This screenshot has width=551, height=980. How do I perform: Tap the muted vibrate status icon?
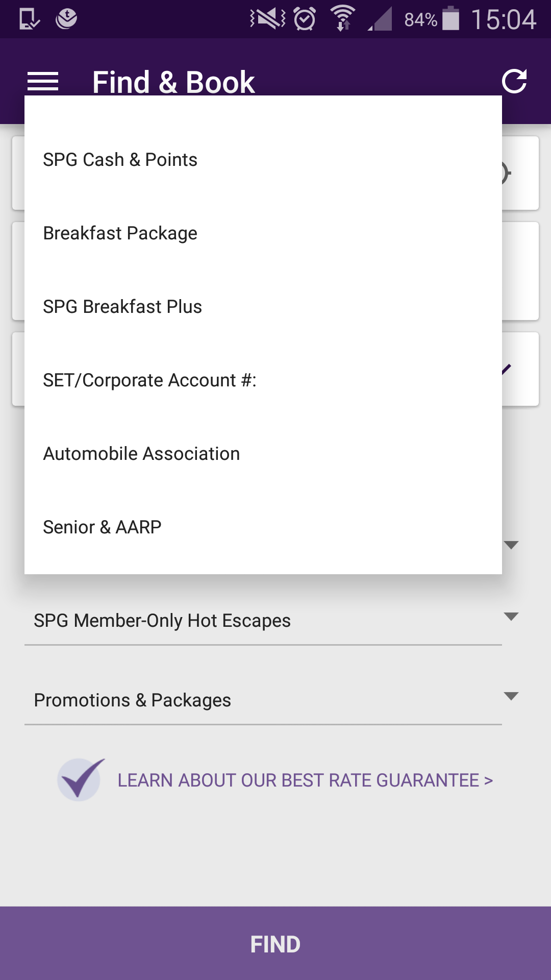click(x=268, y=19)
